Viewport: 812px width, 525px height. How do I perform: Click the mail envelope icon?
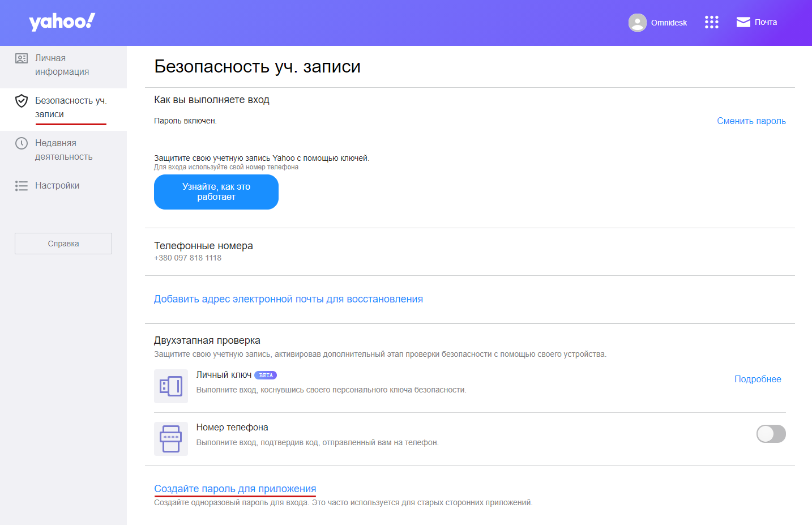(x=743, y=22)
